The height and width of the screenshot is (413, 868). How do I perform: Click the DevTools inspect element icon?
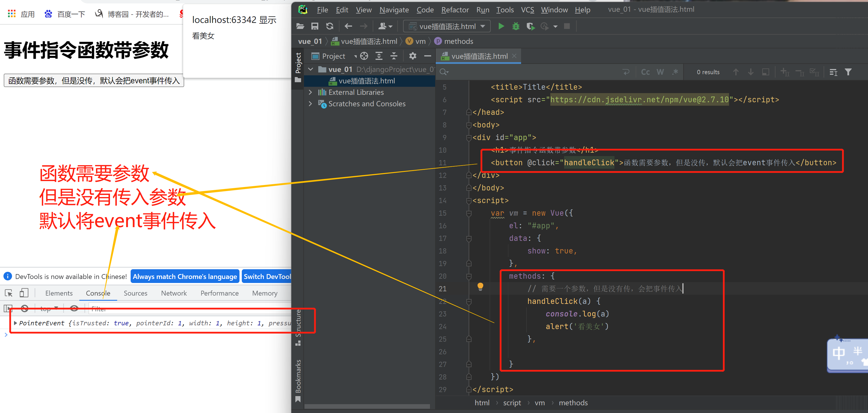tap(9, 293)
